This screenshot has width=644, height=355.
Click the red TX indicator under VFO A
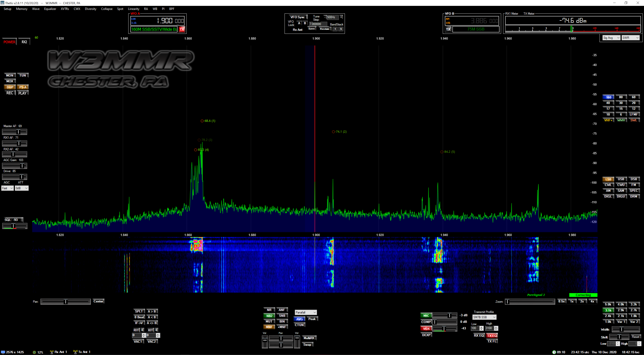coord(182,29)
